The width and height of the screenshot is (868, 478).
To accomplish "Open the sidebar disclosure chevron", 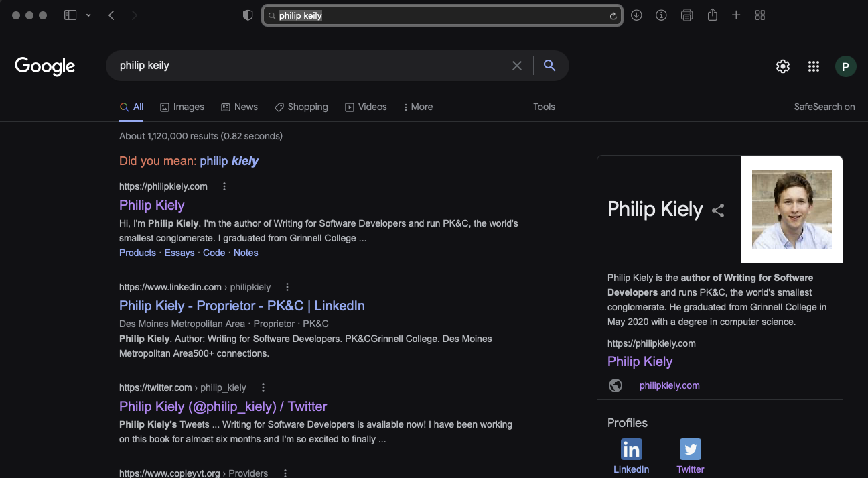I will pyautogui.click(x=88, y=15).
